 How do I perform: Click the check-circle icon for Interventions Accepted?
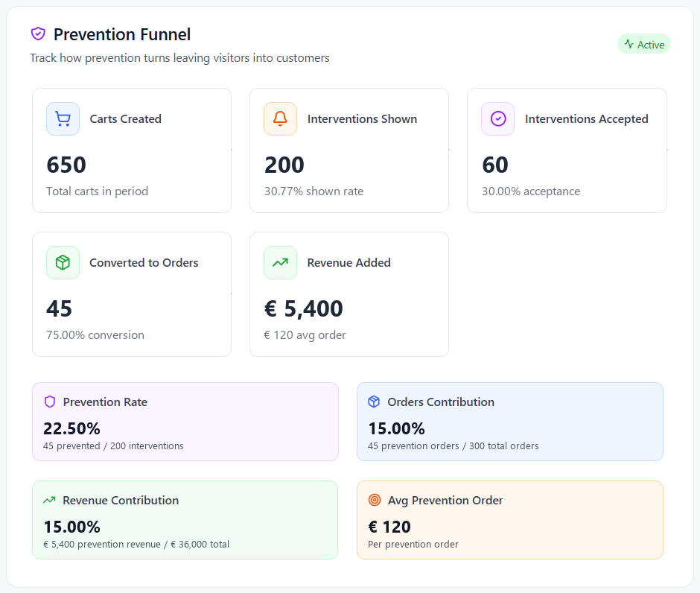[497, 118]
